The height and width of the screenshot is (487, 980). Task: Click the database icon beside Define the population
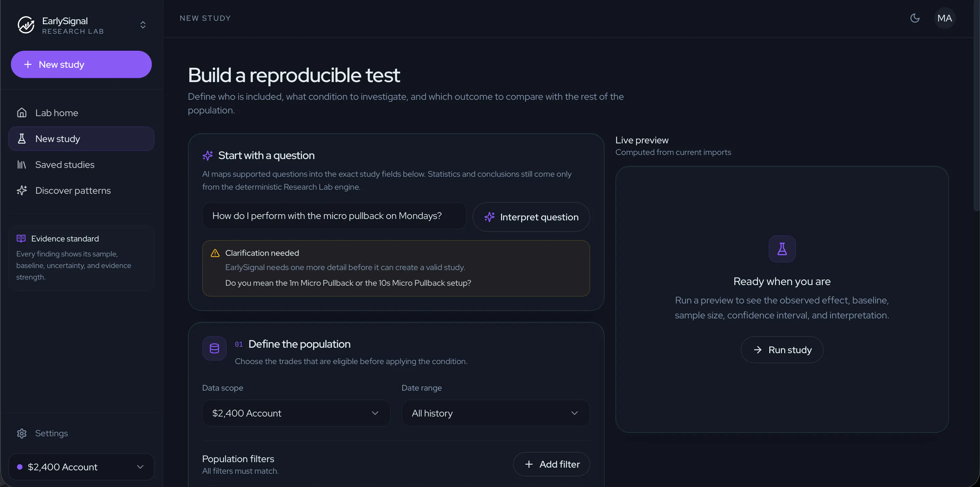214,348
